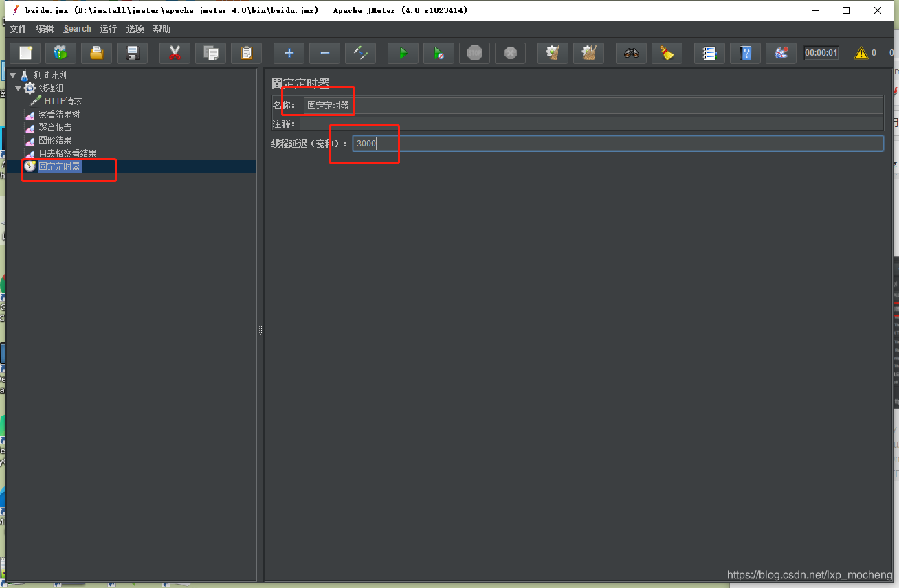Click the 测试计划 flask icon
Screen dimensions: 899x588
(25, 75)
